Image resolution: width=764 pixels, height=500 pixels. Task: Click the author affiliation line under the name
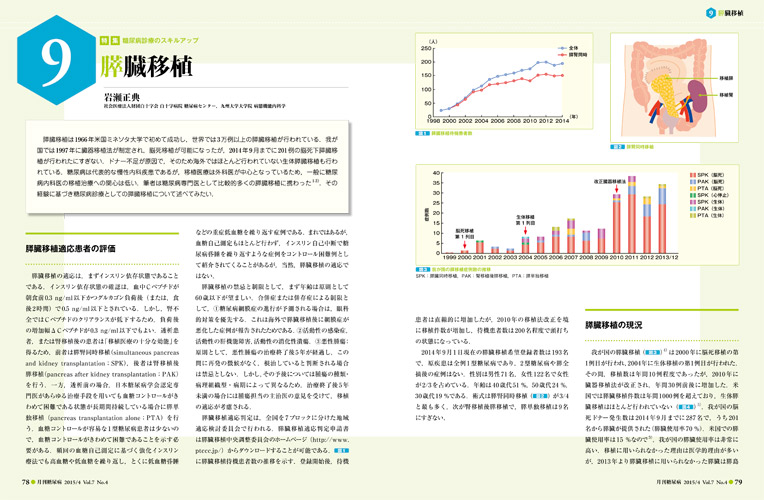194,106
